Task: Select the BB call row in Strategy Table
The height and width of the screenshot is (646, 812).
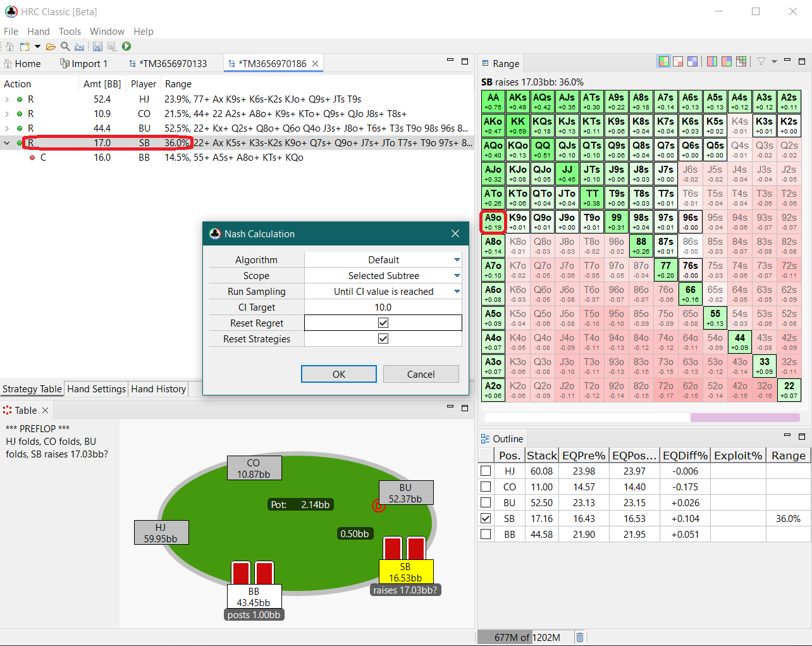Action: point(237,158)
